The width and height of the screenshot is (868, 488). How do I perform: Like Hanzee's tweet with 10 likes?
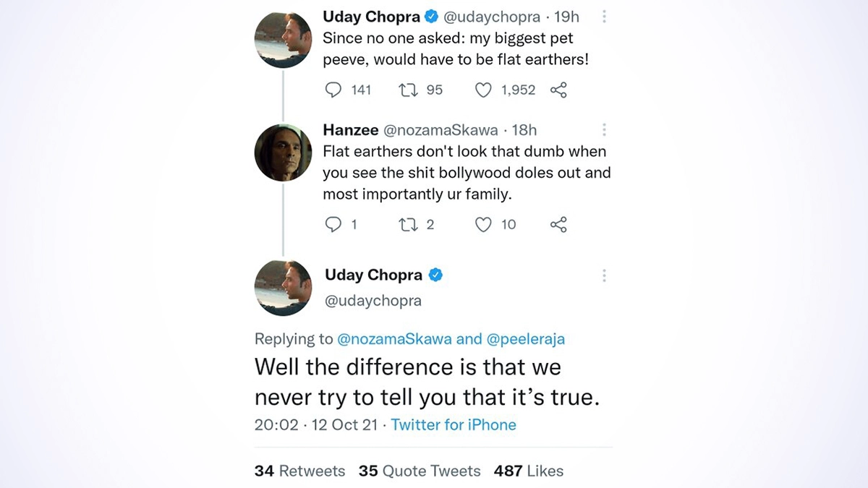tap(483, 225)
